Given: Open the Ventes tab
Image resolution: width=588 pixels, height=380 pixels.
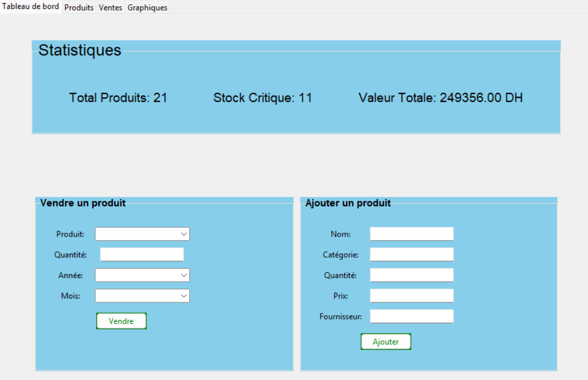Looking at the screenshot, I should (x=110, y=7).
